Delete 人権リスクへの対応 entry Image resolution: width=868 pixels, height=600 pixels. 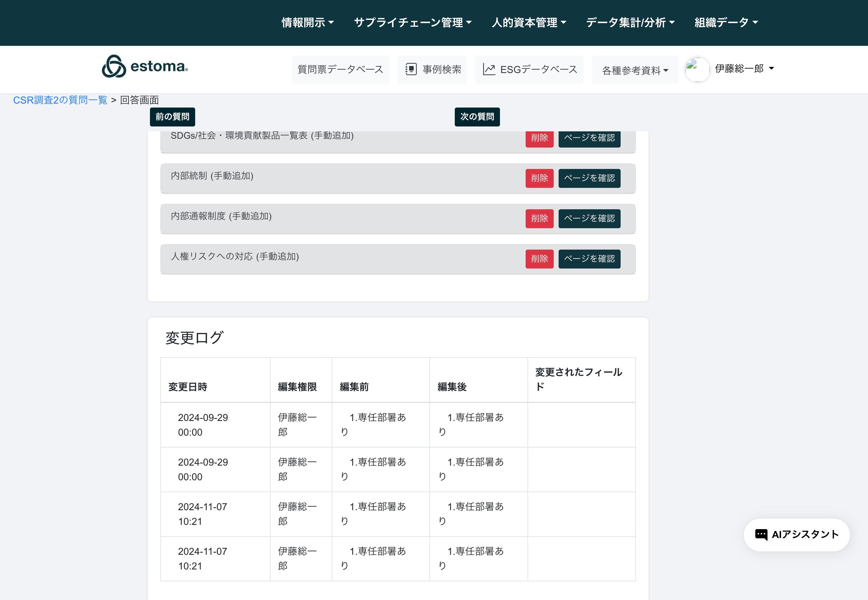tap(539, 259)
